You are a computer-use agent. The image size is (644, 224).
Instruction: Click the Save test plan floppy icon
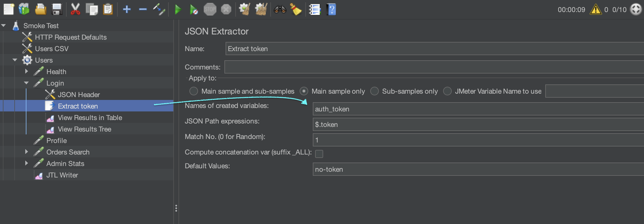coord(57,10)
